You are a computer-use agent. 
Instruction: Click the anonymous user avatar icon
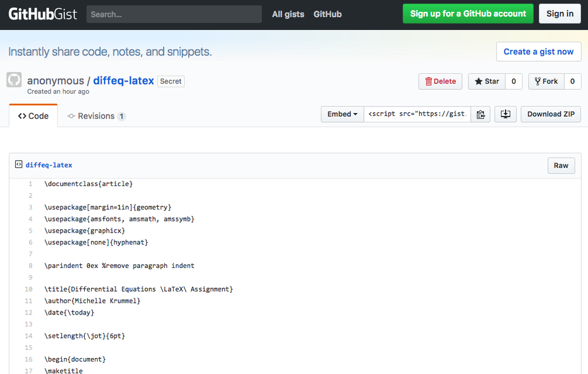[14, 80]
